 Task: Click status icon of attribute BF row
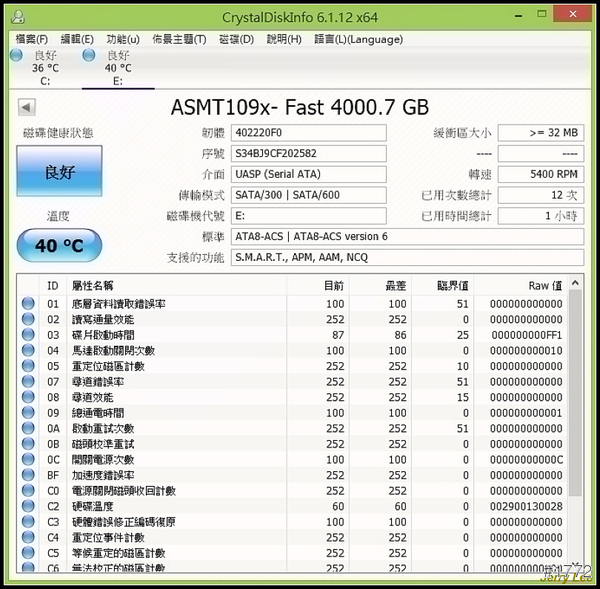[x=28, y=475]
